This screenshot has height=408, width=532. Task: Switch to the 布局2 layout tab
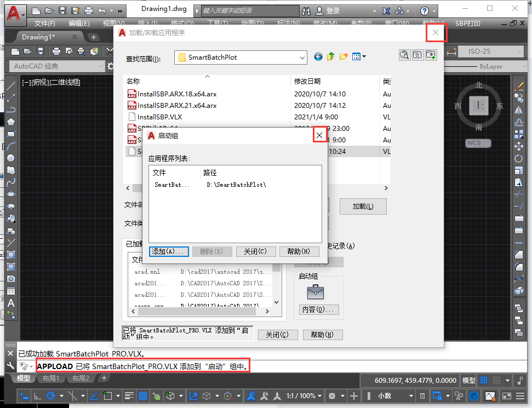pyautogui.click(x=81, y=378)
